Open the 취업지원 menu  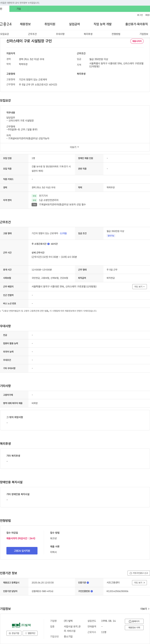50,24
